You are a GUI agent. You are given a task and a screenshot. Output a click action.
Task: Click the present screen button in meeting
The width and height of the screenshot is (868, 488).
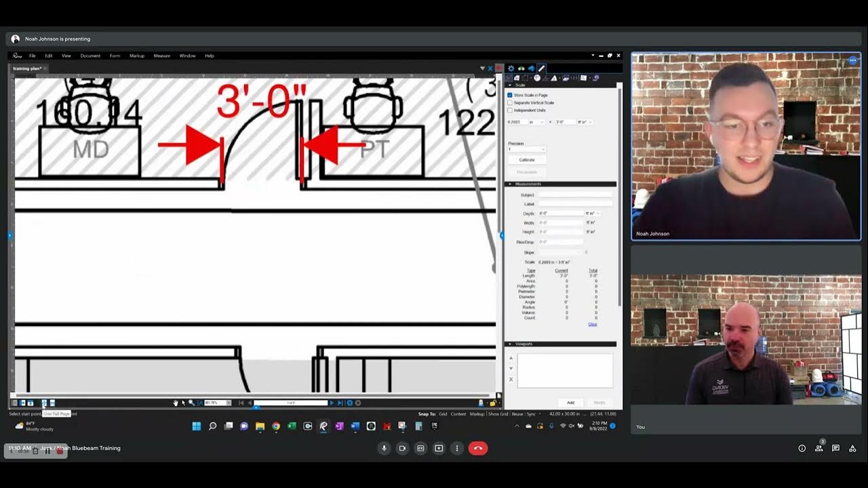tap(439, 448)
